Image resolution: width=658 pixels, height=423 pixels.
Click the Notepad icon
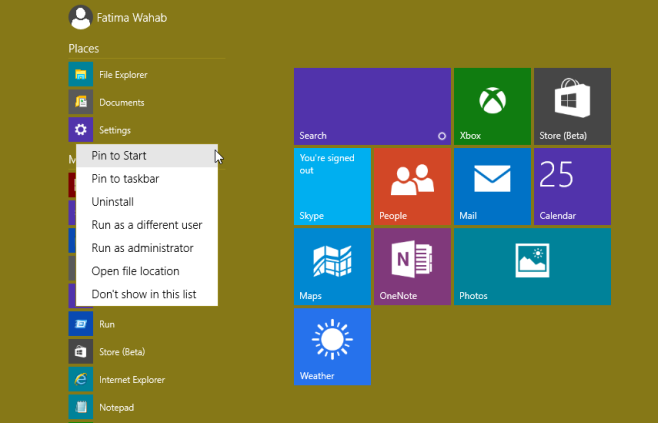pyautogui.click(x=81, y=407)
